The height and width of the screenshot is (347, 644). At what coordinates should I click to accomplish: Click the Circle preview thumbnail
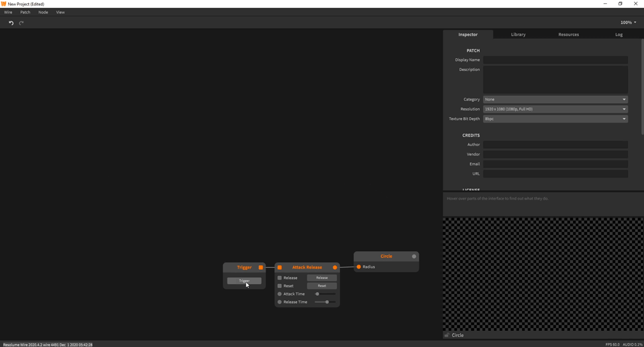tap(543, 274)
